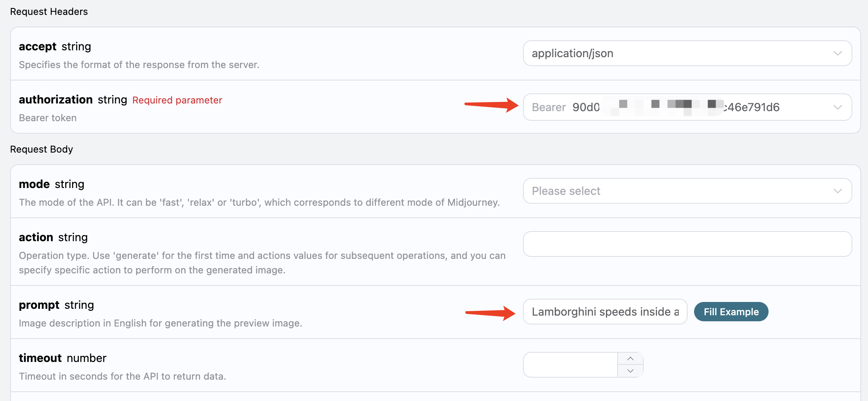Select the bold 'mode' parameter name
The width and height of the screenshot is (868, 401).
click(x=34, y=184)
